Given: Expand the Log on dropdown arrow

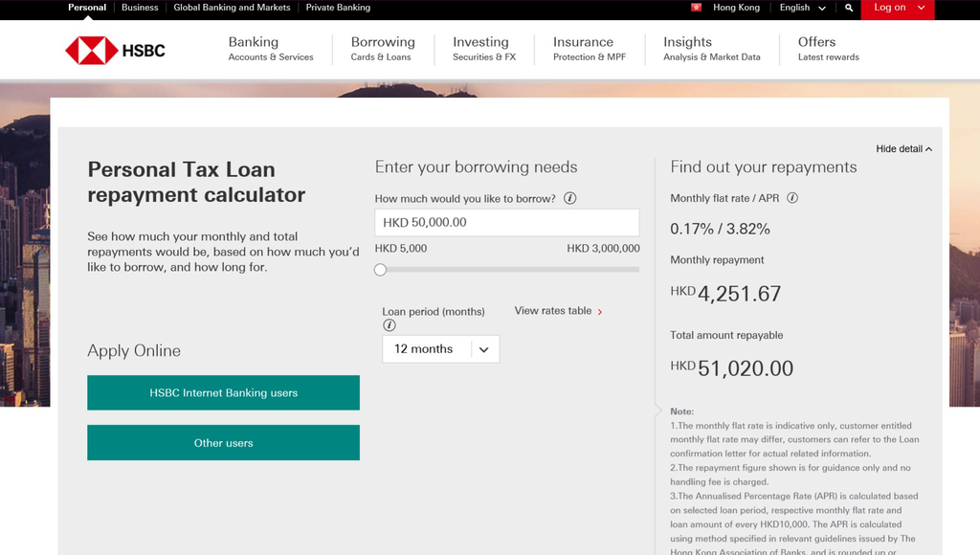Looking at the screenshot, I should (921, 8).
